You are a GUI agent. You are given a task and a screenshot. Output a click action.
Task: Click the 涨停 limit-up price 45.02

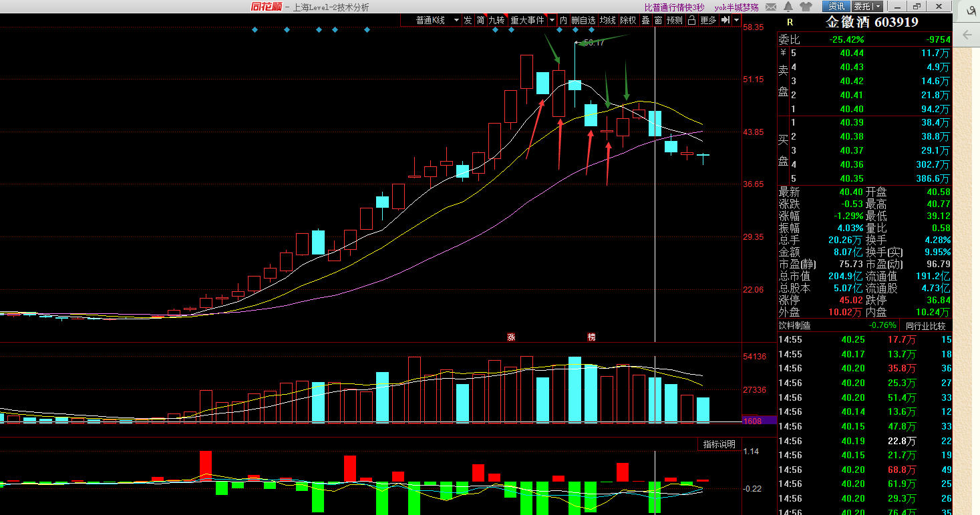tap(850, 301)
